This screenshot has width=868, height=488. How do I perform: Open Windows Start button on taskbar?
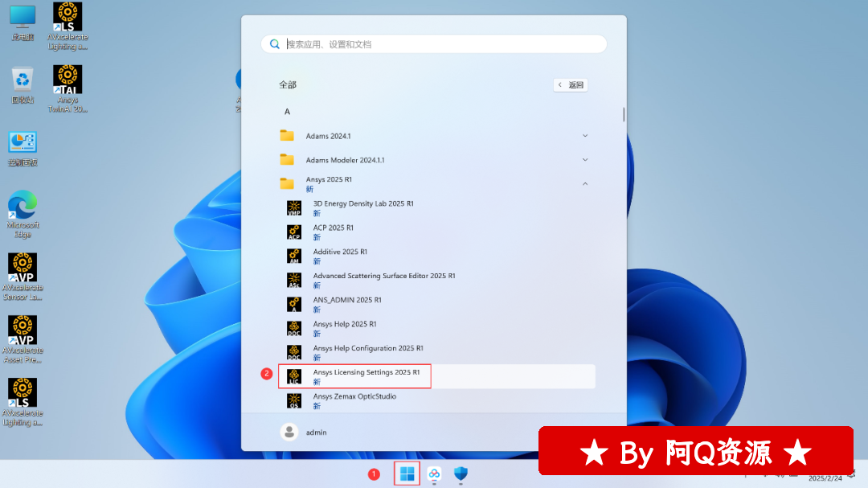(407, 474)
